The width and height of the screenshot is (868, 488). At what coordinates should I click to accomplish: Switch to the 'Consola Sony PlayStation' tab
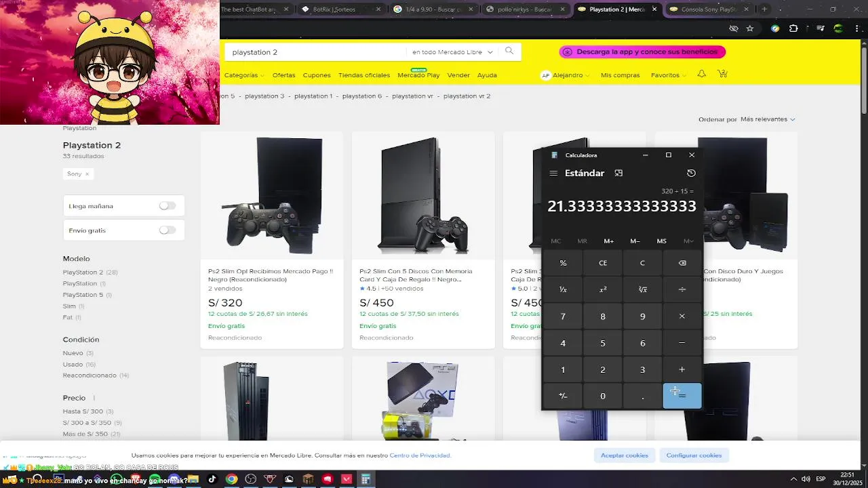click(710, 9)
